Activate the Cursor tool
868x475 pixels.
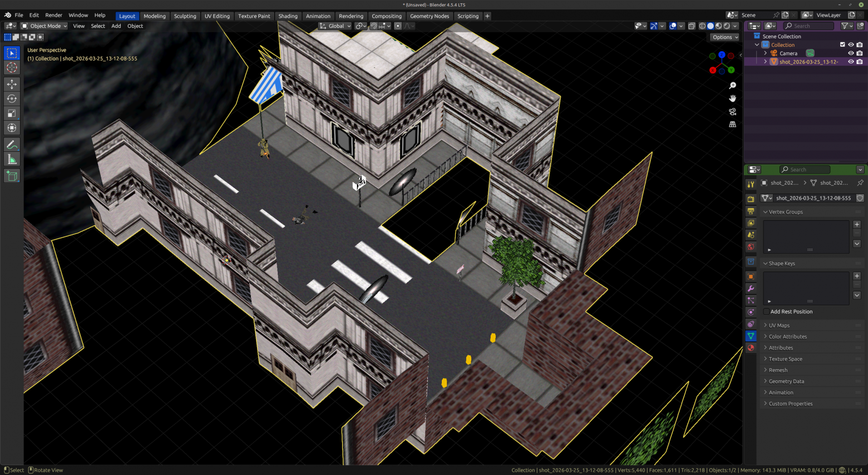[x=12, y=68]
